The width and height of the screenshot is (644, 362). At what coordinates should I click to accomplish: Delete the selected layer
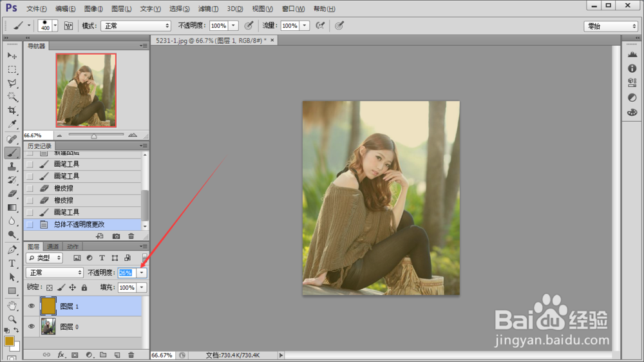coord(131,355)
